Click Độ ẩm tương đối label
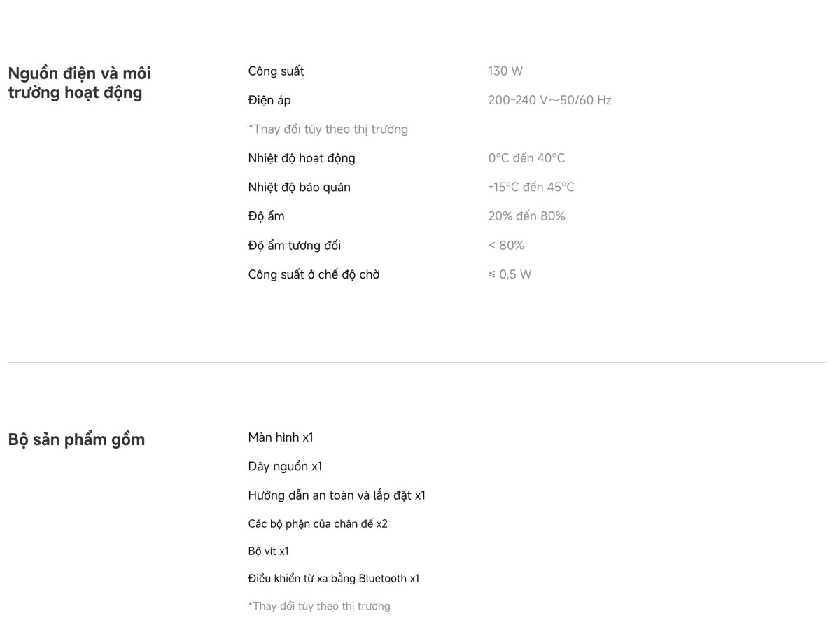This screenshot has height=627, width=840. (295, 246)
